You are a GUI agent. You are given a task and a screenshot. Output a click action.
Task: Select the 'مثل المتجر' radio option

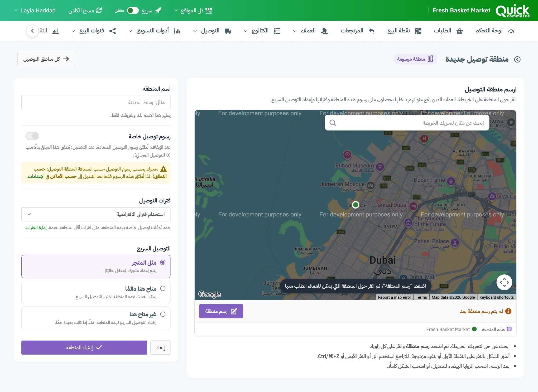click(163, 262)
